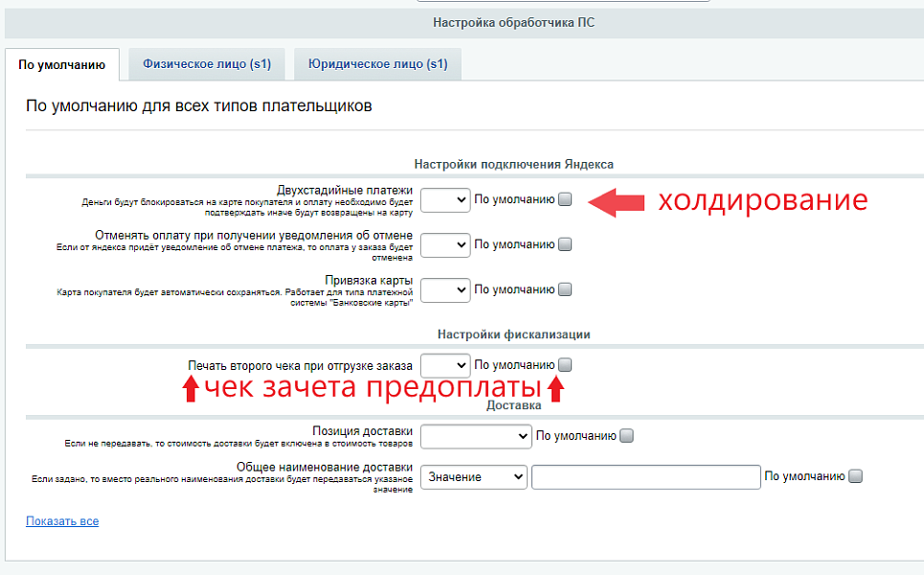Toggle По умолчанию for Общее наименование доставки
Viewport: 924px width, 575px height.
[x=855, y=475]
